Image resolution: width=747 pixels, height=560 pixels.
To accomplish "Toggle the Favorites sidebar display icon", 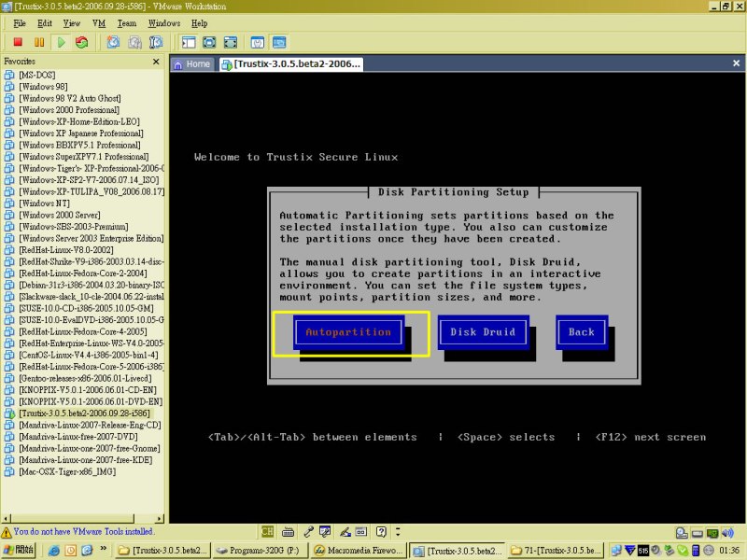I will [189, 42].
